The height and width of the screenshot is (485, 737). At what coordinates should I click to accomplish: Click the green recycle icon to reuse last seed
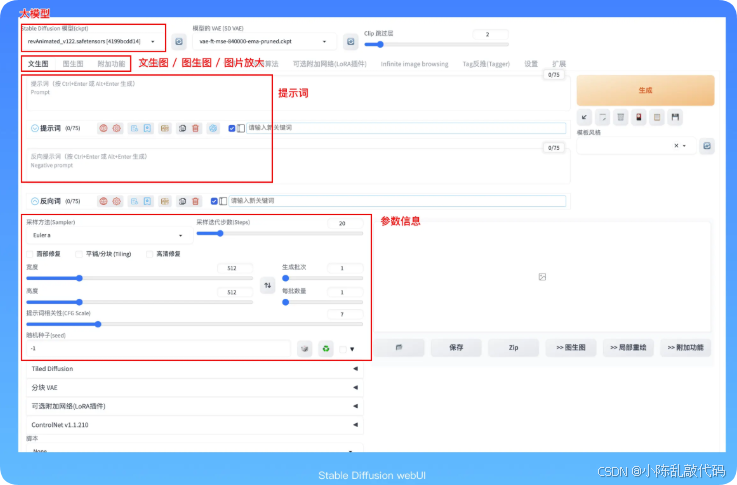pos(326,349)
